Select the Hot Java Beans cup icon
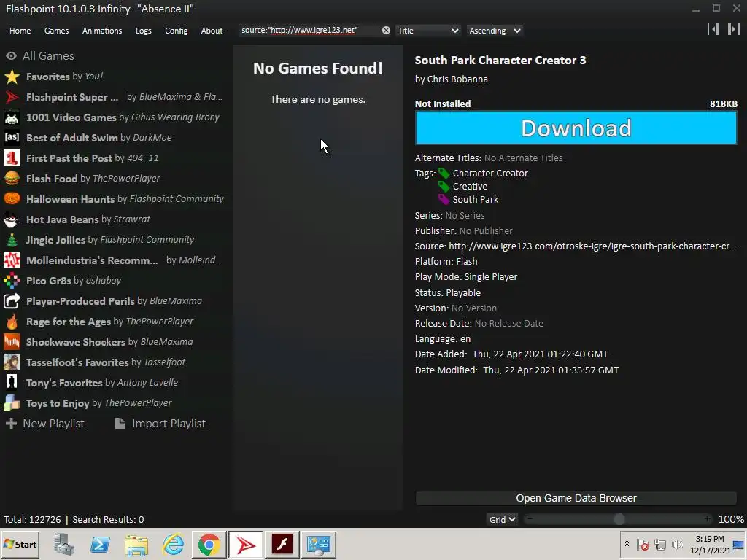 pyautogui.click(x=12, y=219)
